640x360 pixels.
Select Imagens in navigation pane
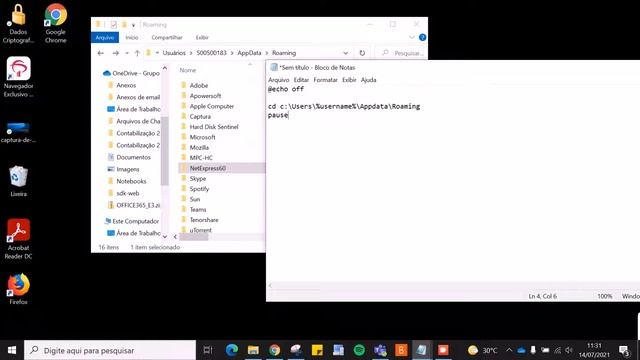tap(124, 169)
